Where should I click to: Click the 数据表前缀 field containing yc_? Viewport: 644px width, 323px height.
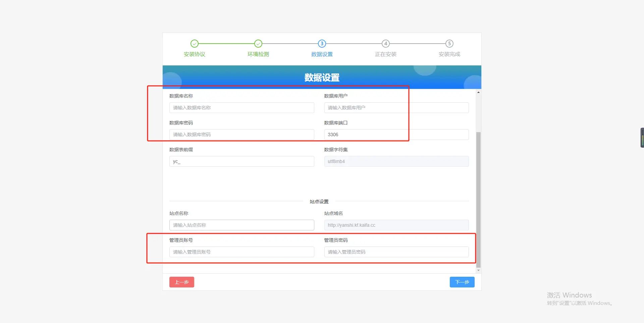(x=242, y=161)
